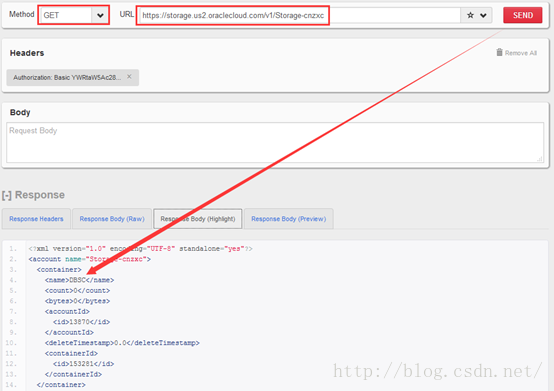Viewport: 554px width, 391px height.
Task: Click the count 0 line
Action: click(x=77, y=291)
